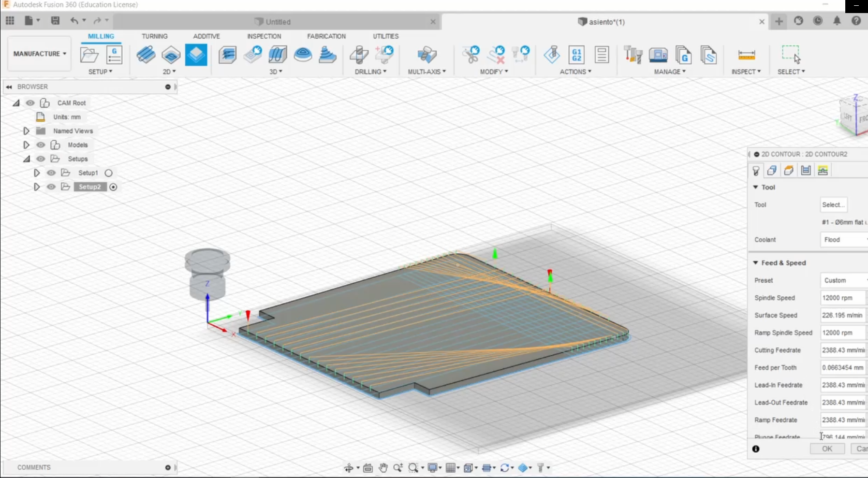Open the Coolant Flood dropdown
The height and width of the screenshot is (478, 868).
point(844,240)
